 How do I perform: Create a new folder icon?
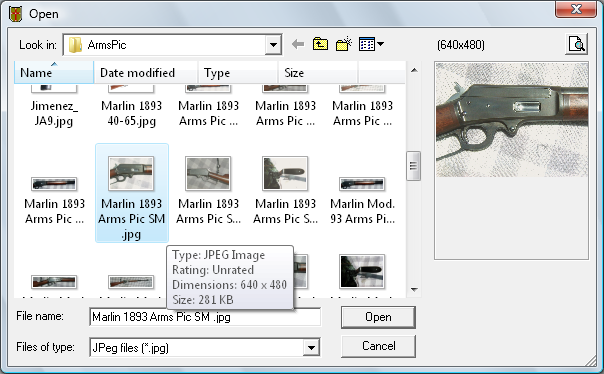coord(344,44)
